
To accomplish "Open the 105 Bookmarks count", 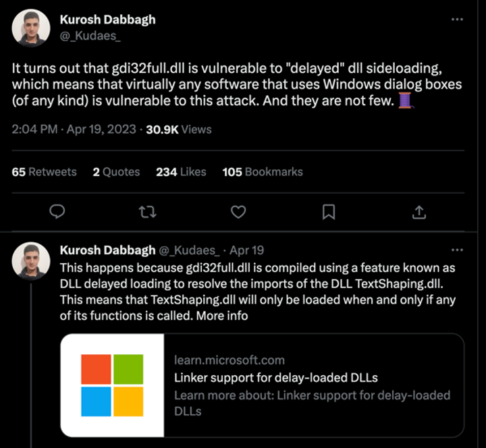I will pos(263,172).
